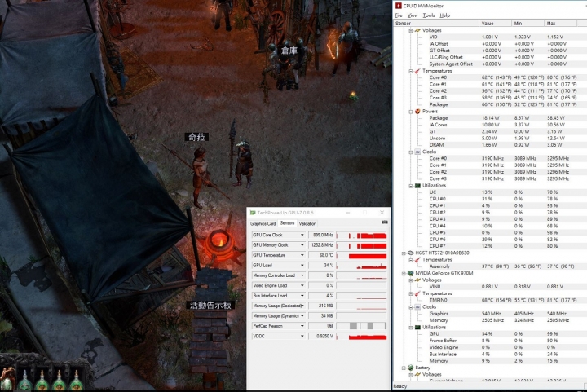The width and height of the screenshot is (587, 392).
Task: Open the GPU Core Clock sensor dropdown
Action: (x=302, y=235)
